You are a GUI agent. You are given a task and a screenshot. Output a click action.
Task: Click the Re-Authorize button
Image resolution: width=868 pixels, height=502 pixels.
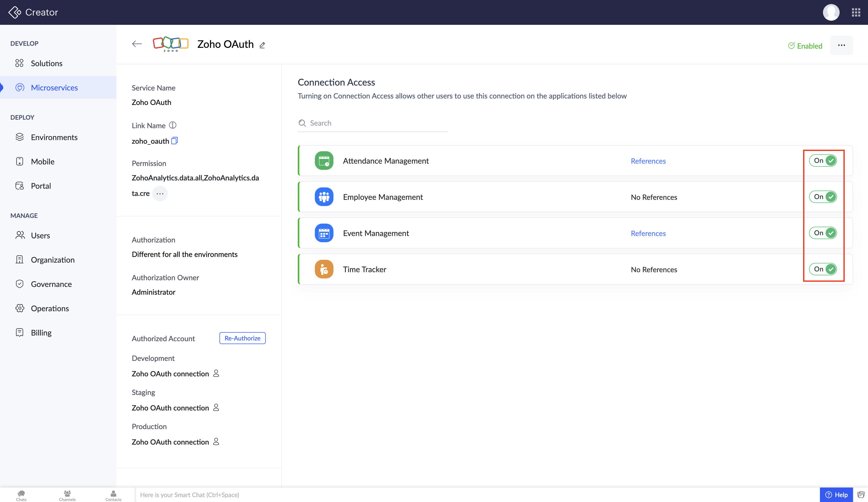pyautogui.click(x=242, y=338)
